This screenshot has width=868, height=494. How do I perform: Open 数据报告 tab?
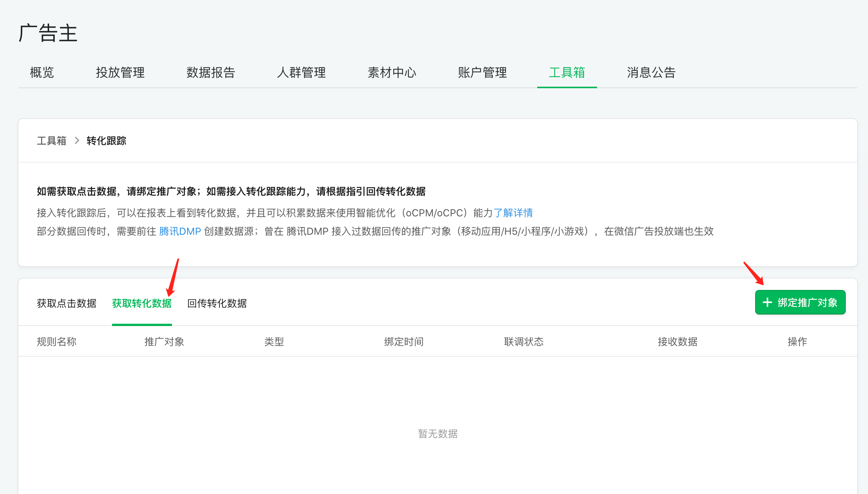click(211, 72)
